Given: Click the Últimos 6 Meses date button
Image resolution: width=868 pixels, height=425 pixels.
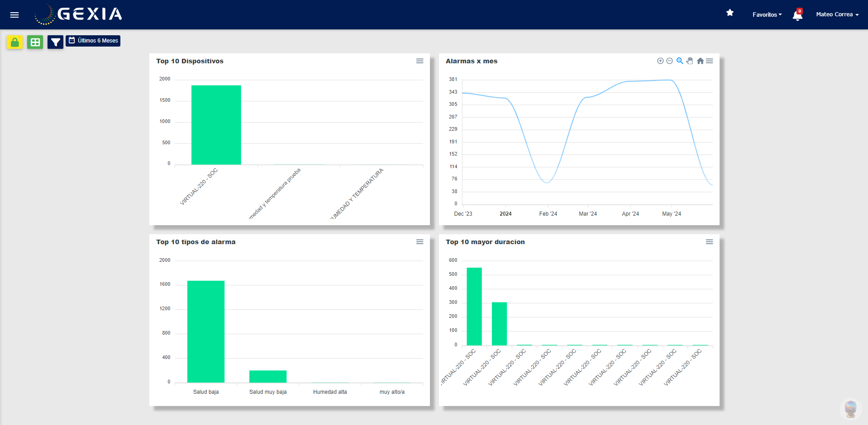Looking at the screenshot, I should pos(93,40).
